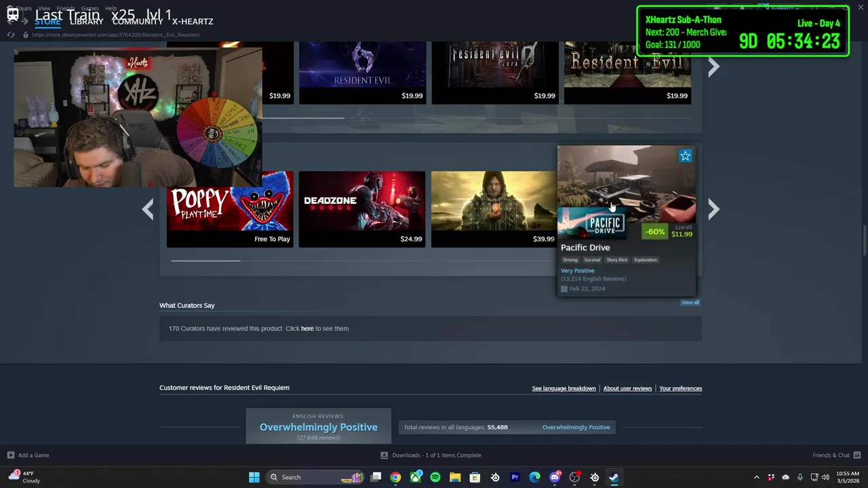
Task: Click View all curators link
Action: coord(690,302)
